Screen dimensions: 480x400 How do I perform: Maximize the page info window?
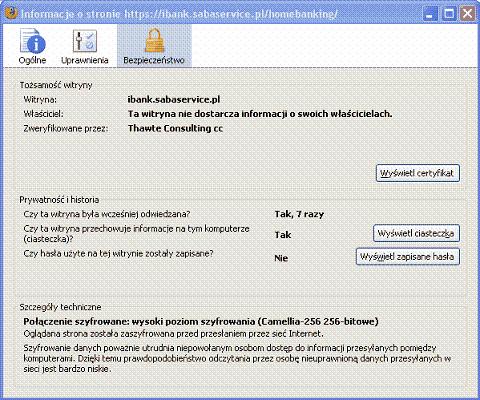click(449, 14)
